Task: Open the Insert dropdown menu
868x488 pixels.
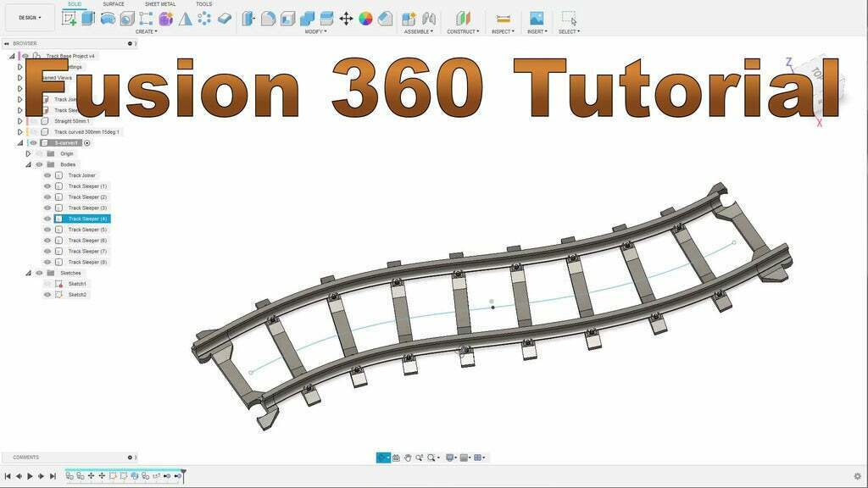Action: coord(537,31)
